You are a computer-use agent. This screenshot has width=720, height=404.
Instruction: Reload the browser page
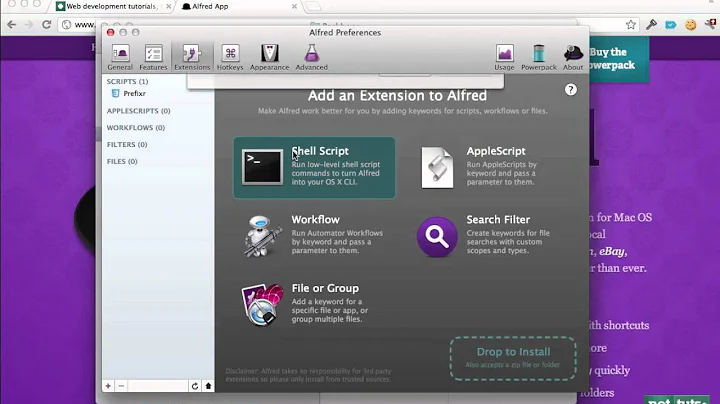pyautogui.click(x=46, y=24)
